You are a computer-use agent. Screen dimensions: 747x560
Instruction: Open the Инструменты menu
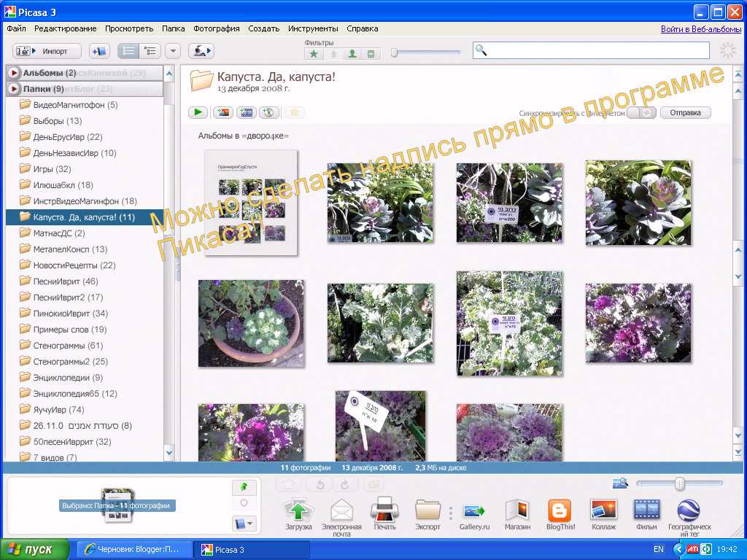pos(313,28)
